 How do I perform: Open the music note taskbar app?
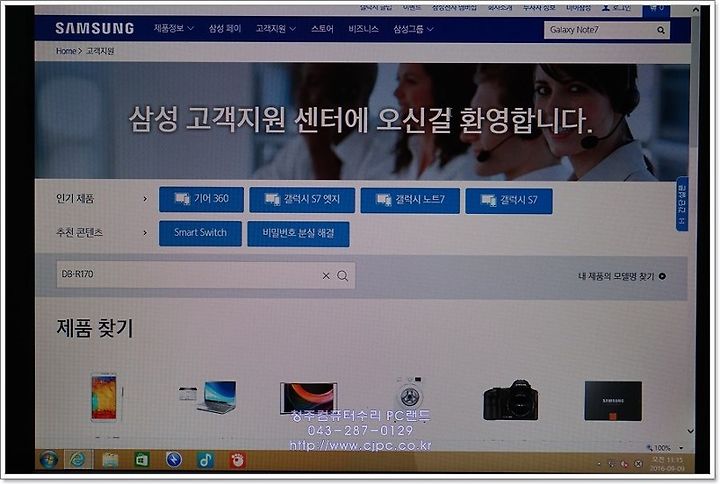205,460
